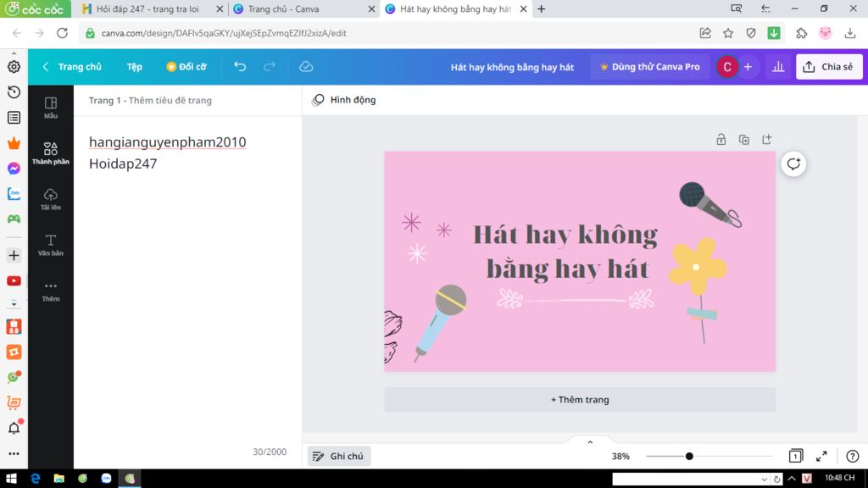The image size is (868, 488).
Task: Open the Mẫu templates panel
Action: [50, 108]
